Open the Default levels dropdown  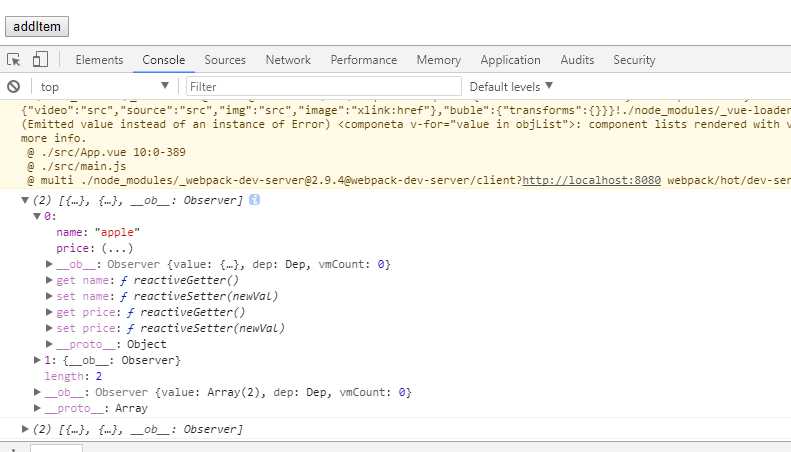(x=511, y=87)
